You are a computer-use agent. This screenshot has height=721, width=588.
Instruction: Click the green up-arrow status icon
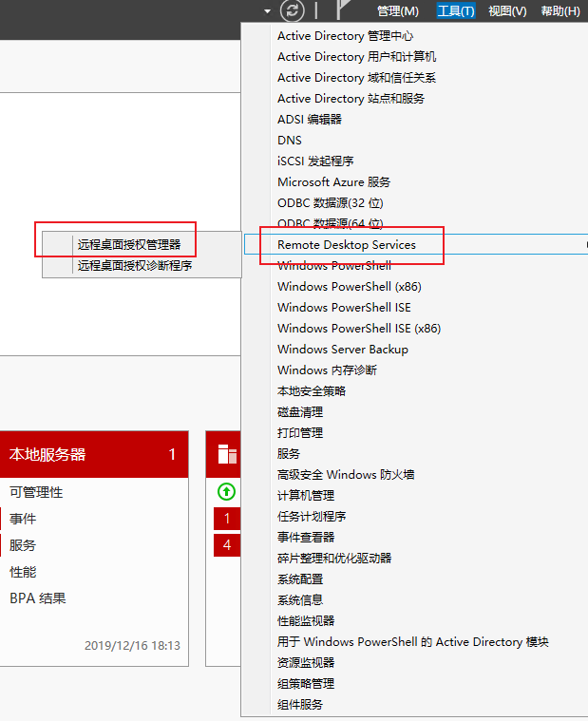(226, 492)
